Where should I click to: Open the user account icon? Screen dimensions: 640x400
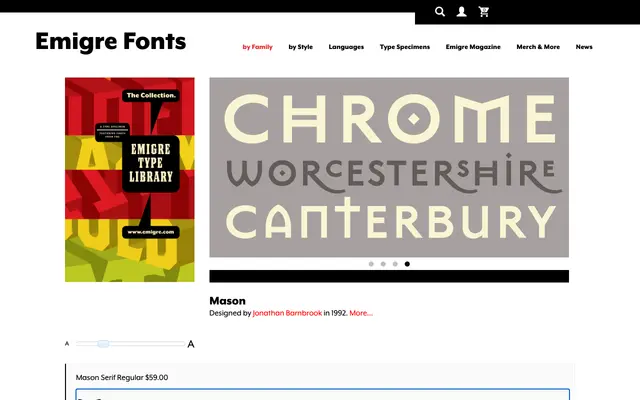tap(461, 11)
